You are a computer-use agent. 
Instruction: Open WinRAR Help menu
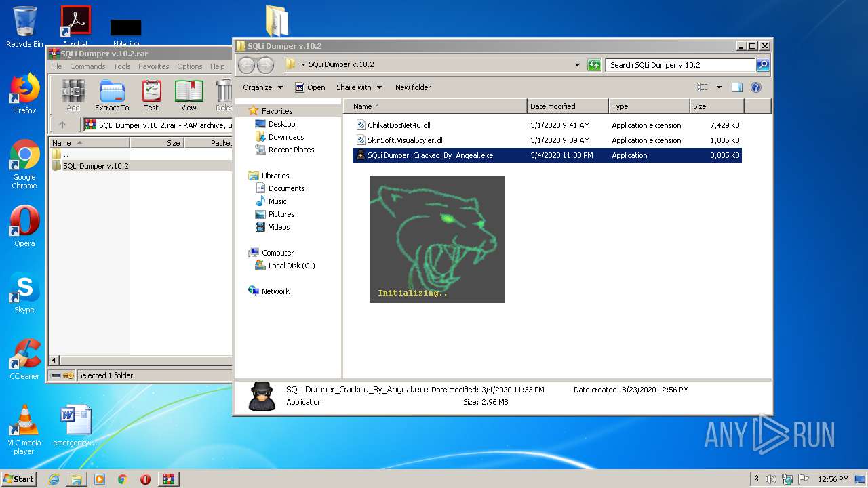218,66
